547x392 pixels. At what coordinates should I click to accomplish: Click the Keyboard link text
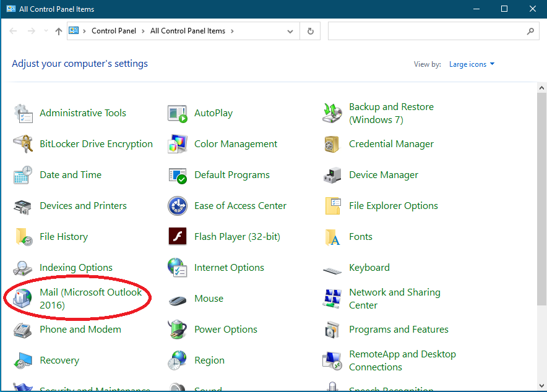point(369,268)
